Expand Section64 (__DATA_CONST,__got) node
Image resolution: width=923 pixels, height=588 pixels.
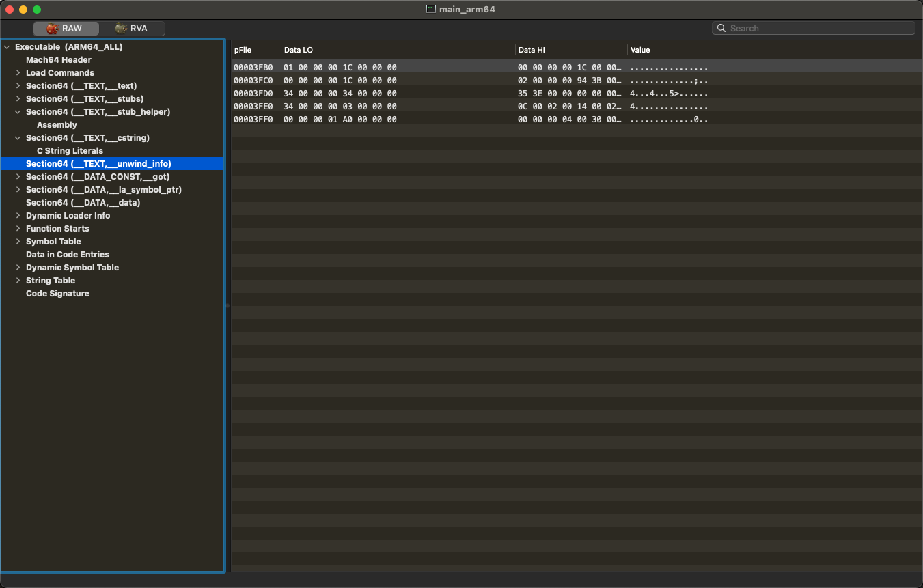coord(18,177)
